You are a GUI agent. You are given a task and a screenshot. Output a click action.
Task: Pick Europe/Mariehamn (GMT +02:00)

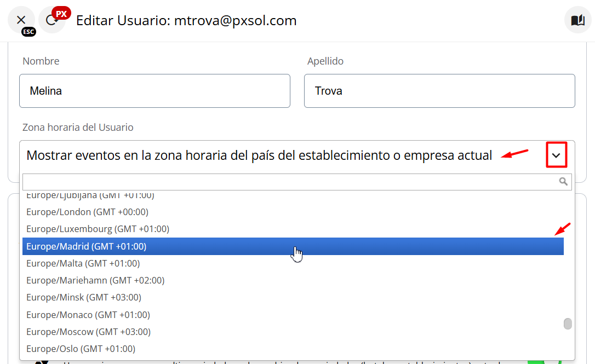click(95, 280)
